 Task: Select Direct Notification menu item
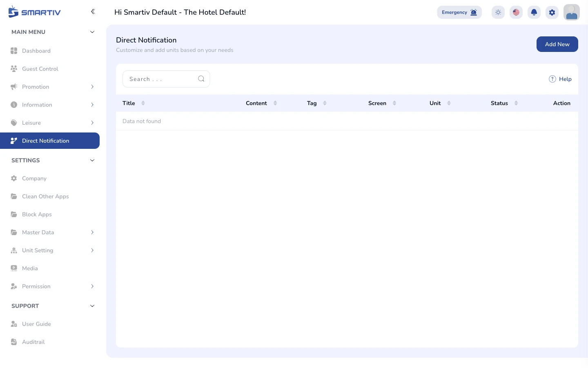[50, 141]
